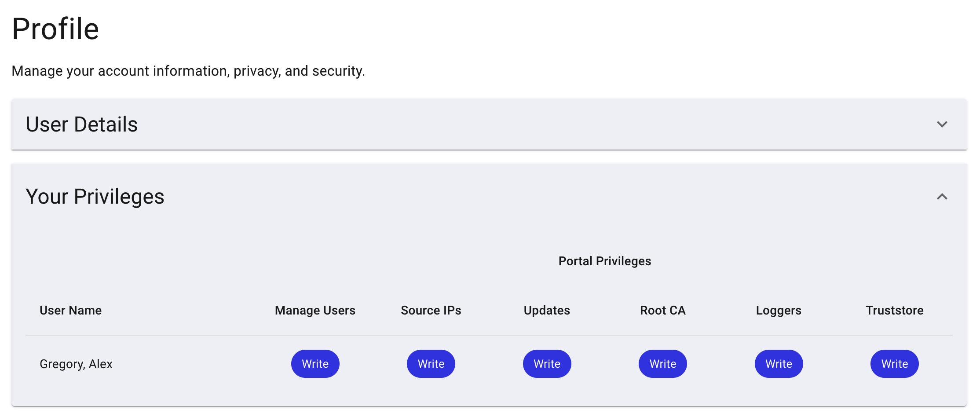This screenshot has height=417, width=980.
Task: Select the Write badge under Loggers
Action: (x=779, y=364)
